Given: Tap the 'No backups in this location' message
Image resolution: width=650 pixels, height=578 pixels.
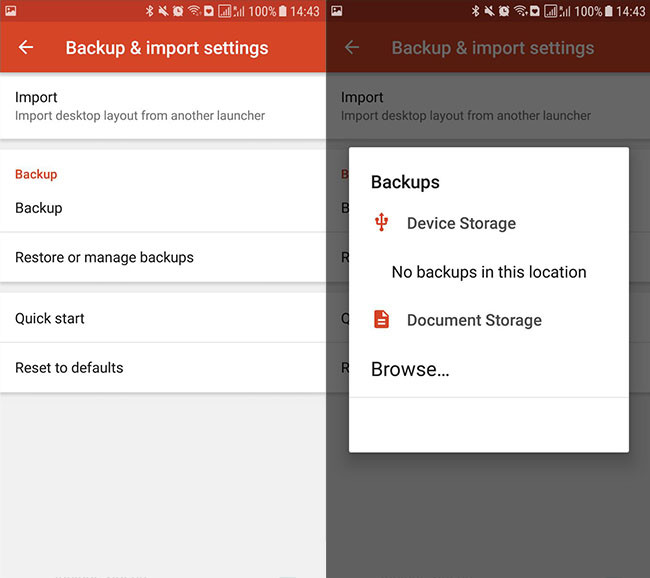Looking at the screenshot, I should 489,272.
